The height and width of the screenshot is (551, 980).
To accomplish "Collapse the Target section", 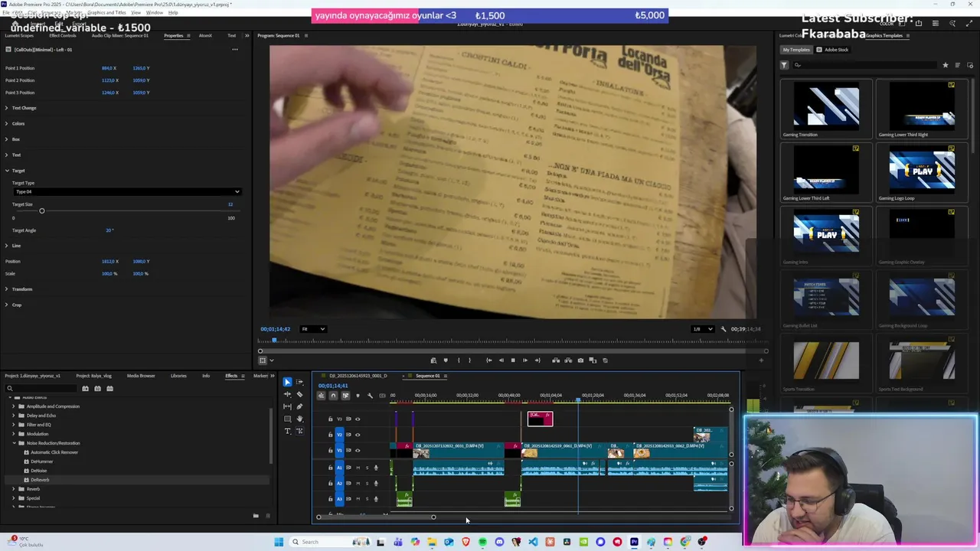I will tap(7, 171).
